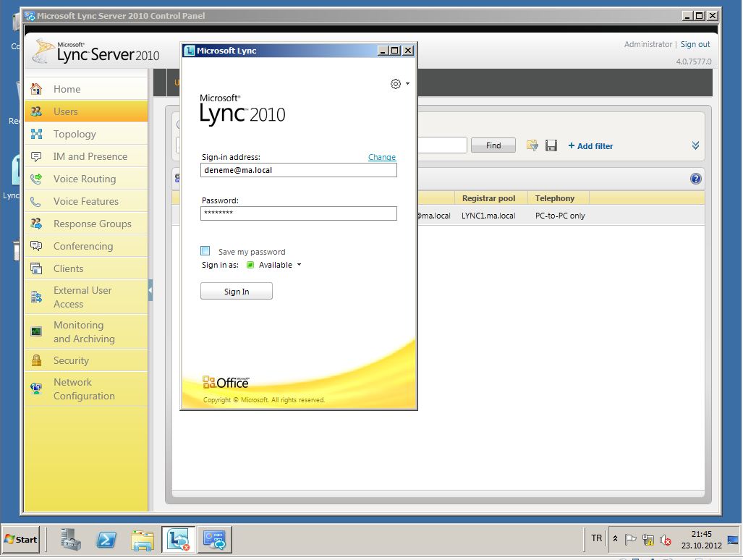Click the Network Configuration globe icon

click(36, 389)
